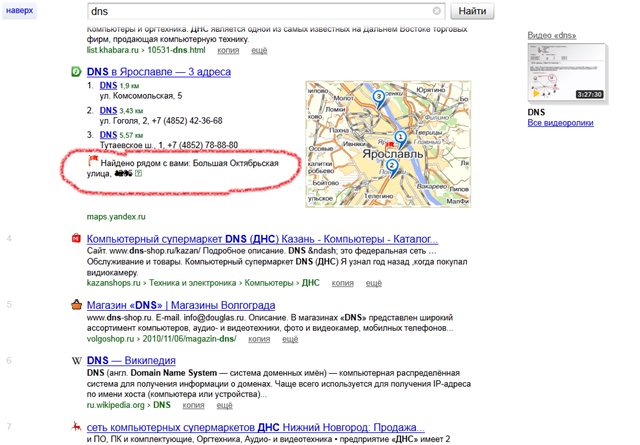Clear the search field with the X icon
Screen dimensions: 640x445
[436, 11]
